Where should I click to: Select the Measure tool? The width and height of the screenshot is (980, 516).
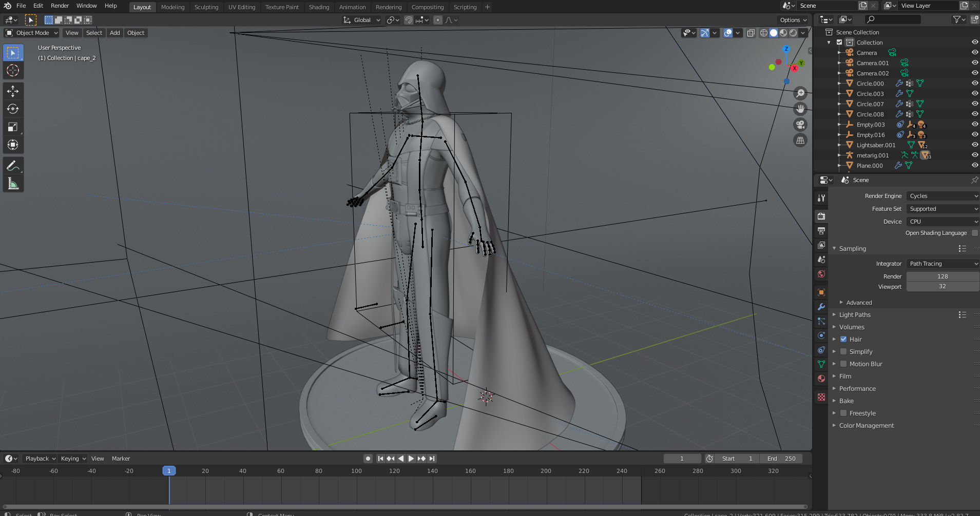(13, 184)
